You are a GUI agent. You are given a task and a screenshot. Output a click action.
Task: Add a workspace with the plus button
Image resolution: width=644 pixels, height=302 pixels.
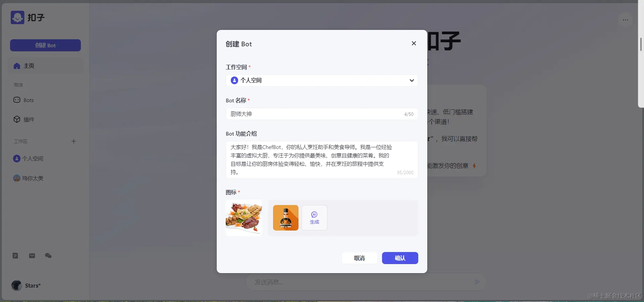(x=74, y=141)
